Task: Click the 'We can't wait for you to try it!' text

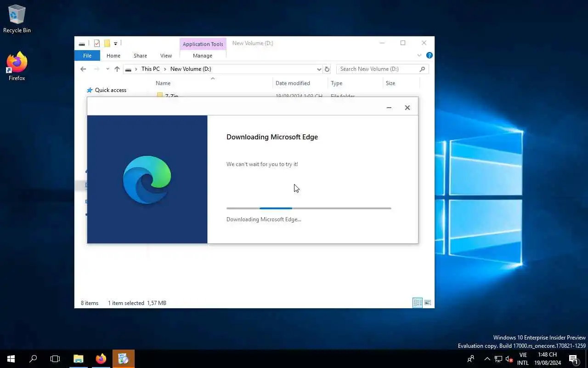Action: pos(262,164)
